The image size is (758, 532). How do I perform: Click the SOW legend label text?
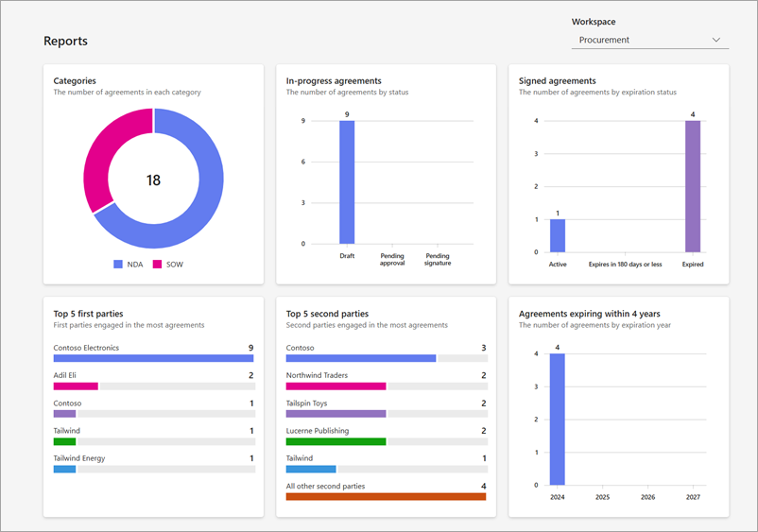point(175,265)
